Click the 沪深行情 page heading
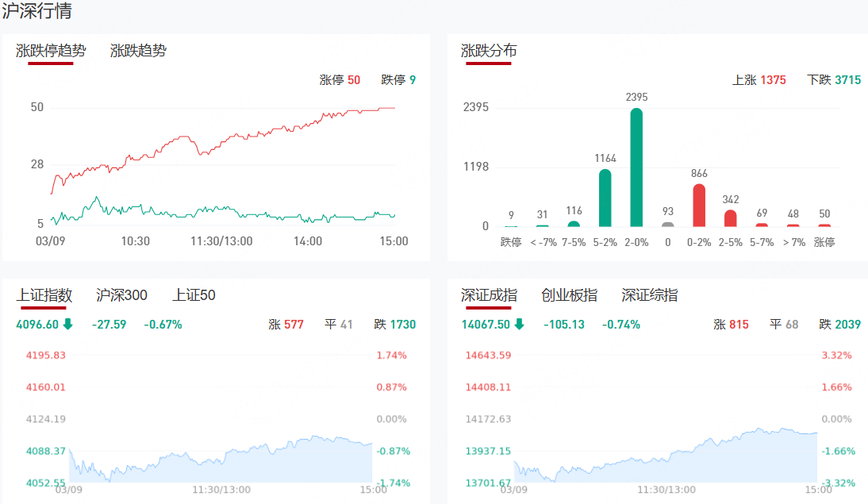The image size is (868, 504). tap(36, 12)
